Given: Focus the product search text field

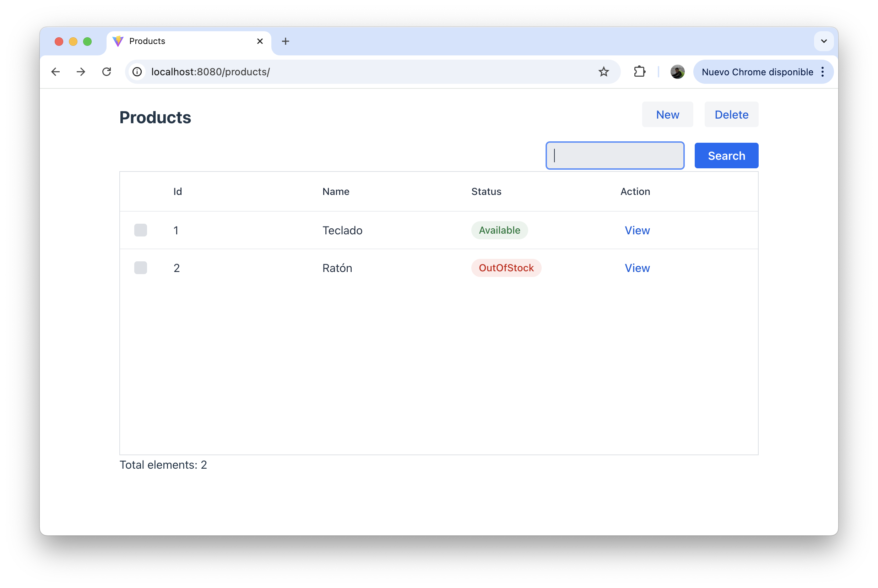Looking at the screenshot, I should pyautogui.click(x=615, y=156).
